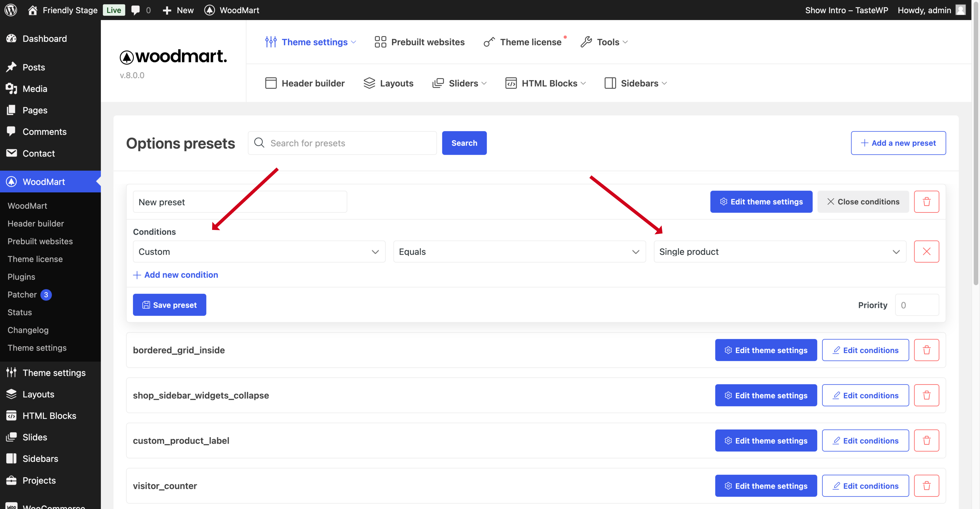Click the Friendly Stage home icon
The width and height of the screenshot is (980, 509).
tap(33, 10)
